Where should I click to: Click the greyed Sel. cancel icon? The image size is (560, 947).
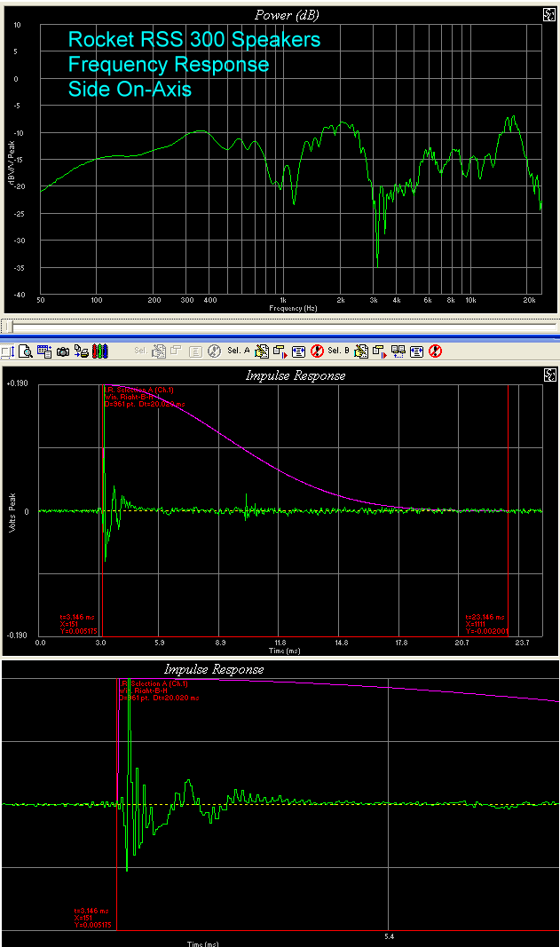point(215,351)
